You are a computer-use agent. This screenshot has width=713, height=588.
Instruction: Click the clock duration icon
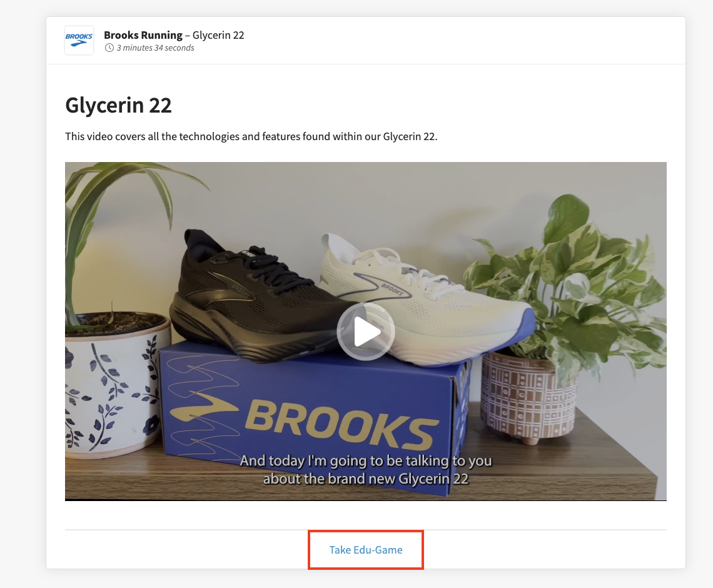point(109,48)
